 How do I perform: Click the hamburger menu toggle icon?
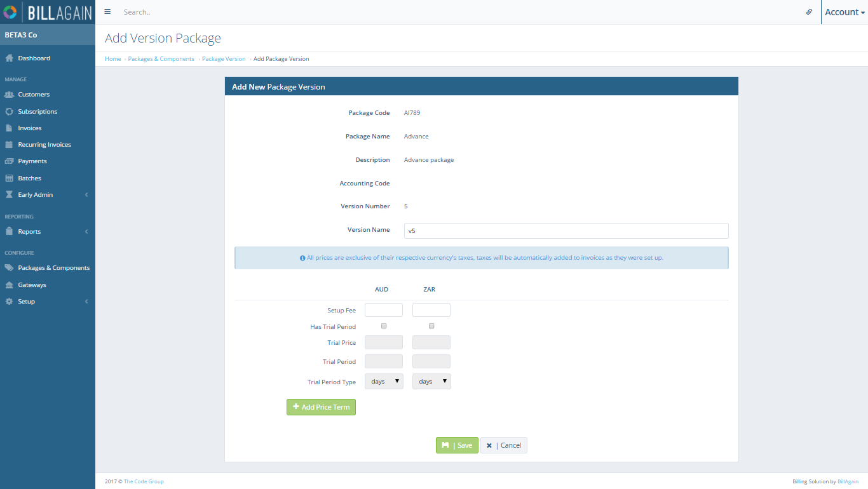tap(107, 12)
